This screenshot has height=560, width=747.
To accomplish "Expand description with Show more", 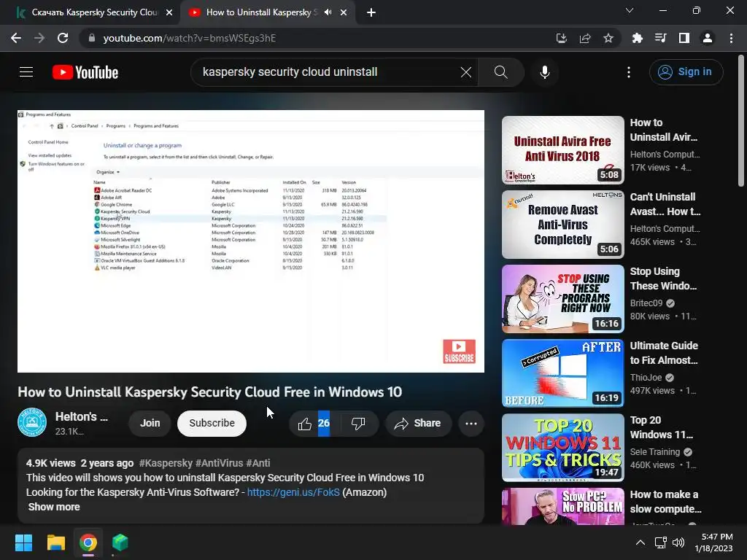I will (54, 507).
